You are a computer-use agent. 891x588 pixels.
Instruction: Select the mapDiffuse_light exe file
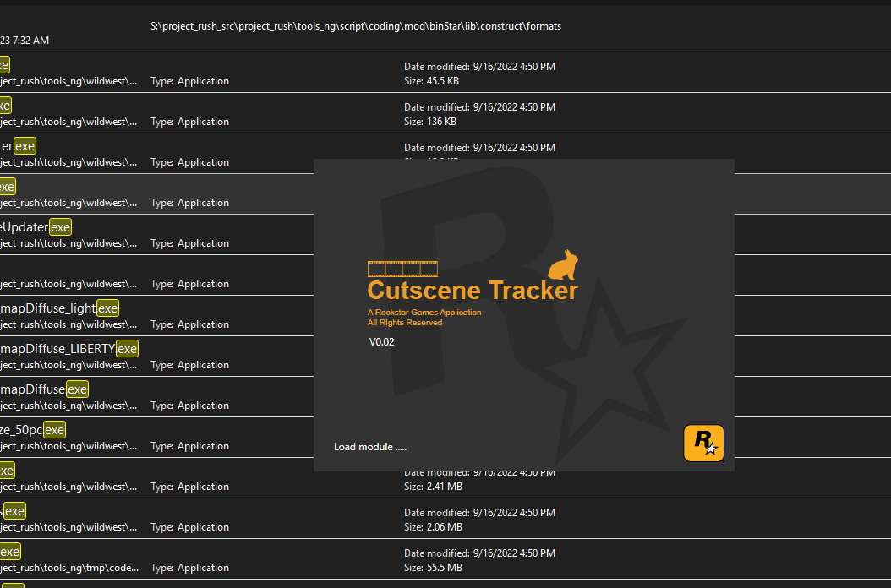[59, 308]
